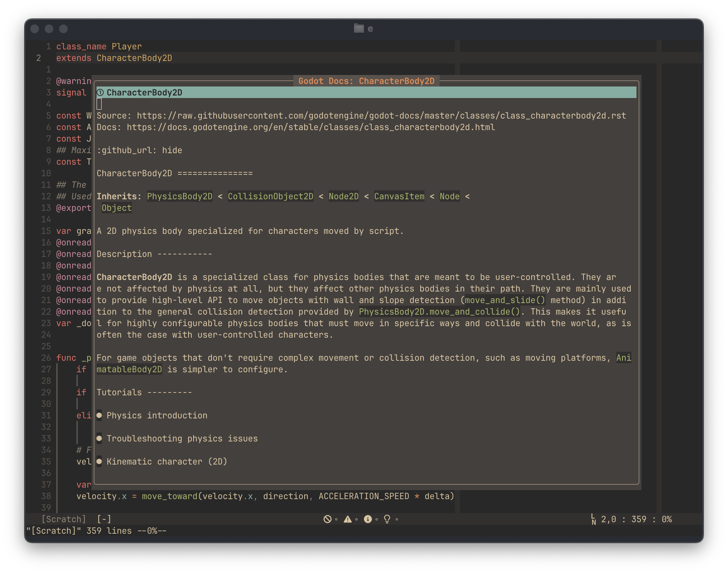Click the info icon beside CharacterBody2D header

pos(101,93)
